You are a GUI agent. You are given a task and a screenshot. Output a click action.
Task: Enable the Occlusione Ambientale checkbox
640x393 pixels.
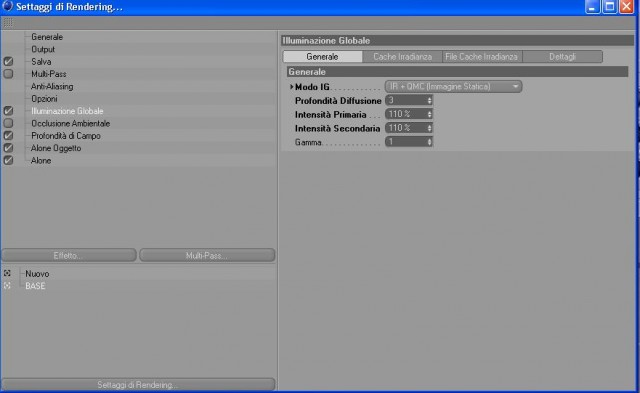[x=8, y=123]
